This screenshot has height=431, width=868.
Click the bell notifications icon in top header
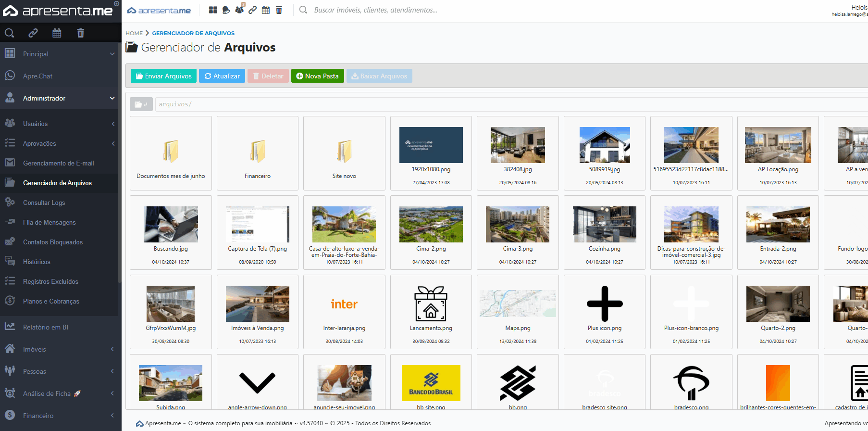coord(226,10)
